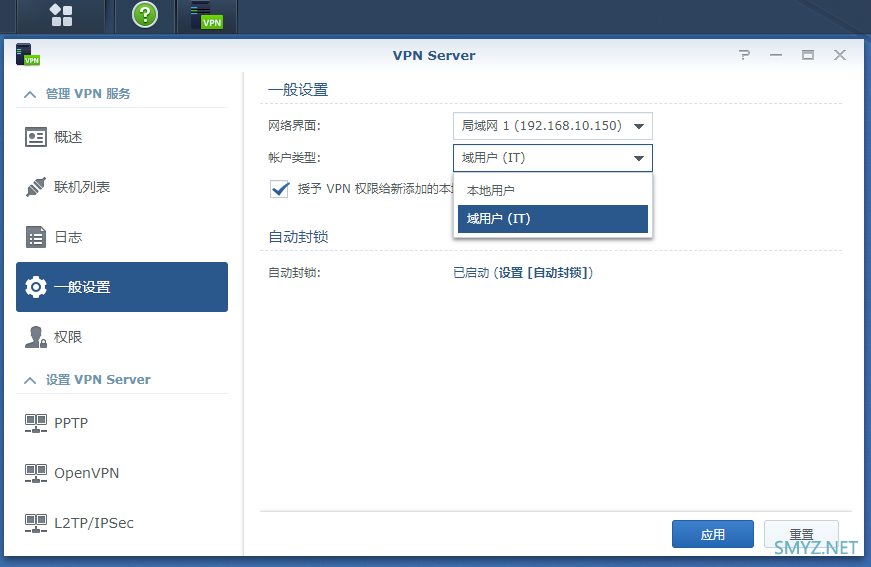Choose 本地用户 from the dropdown list
This screenshot has height=567, width=871.
[x=553, y=190]
